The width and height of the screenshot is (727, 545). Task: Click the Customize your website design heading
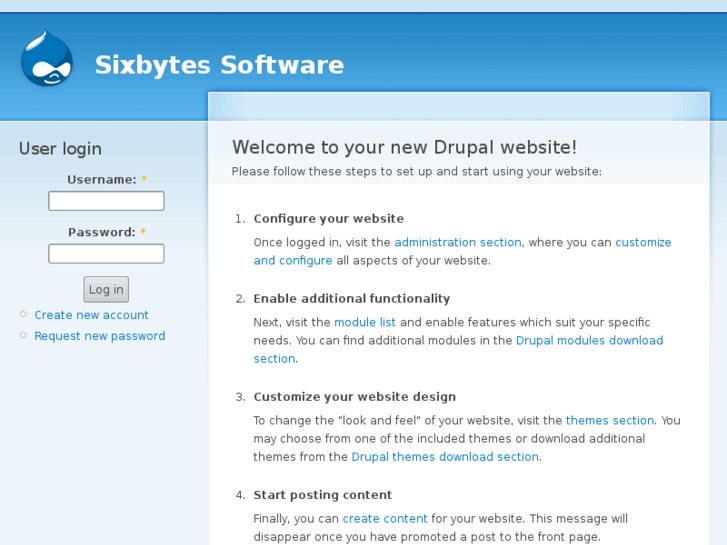point(355,397)
